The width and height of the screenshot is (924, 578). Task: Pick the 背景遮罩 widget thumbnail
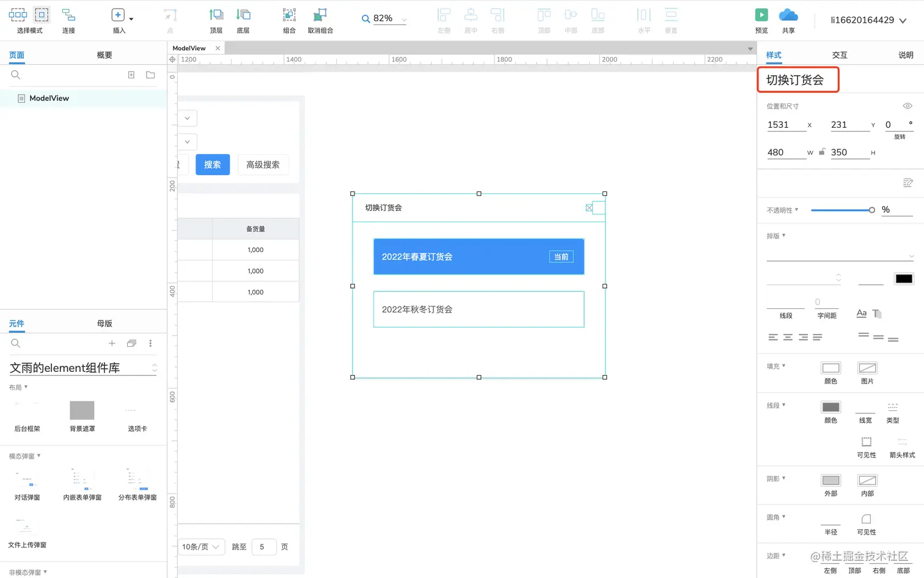82,410
